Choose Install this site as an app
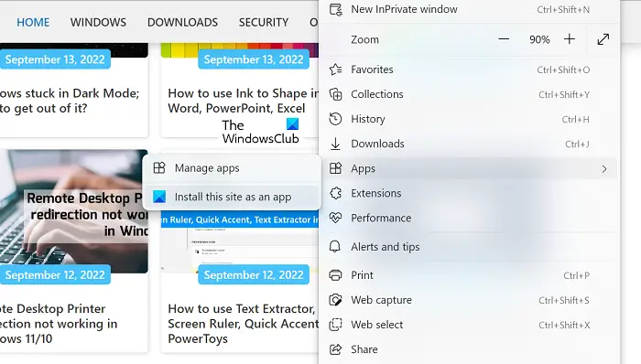Viewport: 641px width, 364px height. [x=232, y=197]
